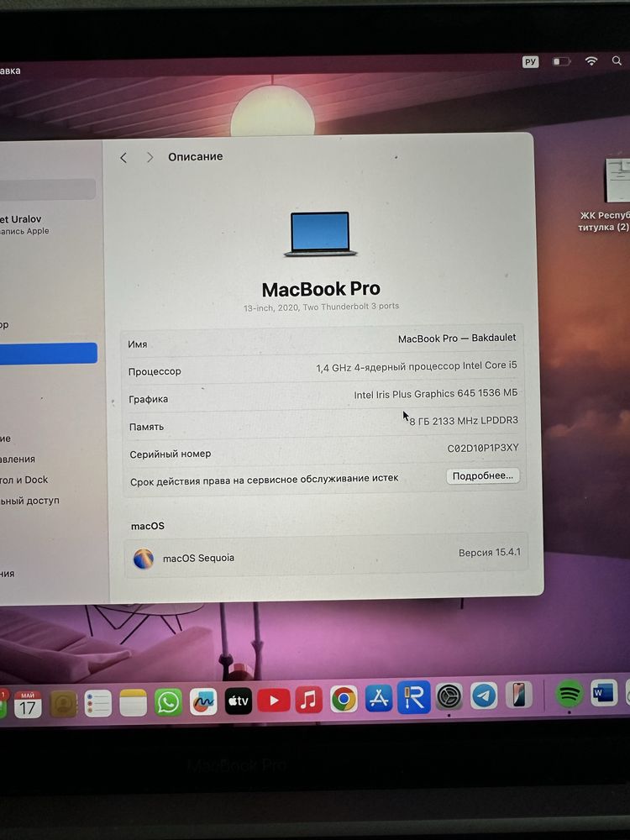Image resolution: width=630 pixels, height=840 pixels.
Task: Click the macOS Sequoia logo icon
Action: (x=144, y=559)
